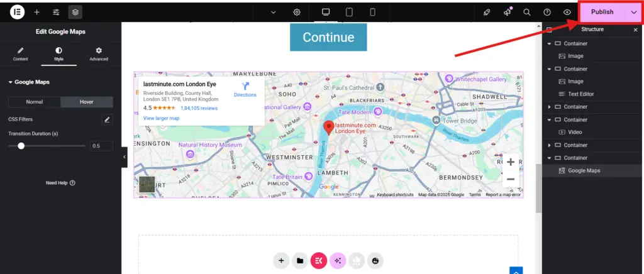This screenshot has height=274, width=644.
Task: Click the Transition Duration value field
Action: pos(101,146)
